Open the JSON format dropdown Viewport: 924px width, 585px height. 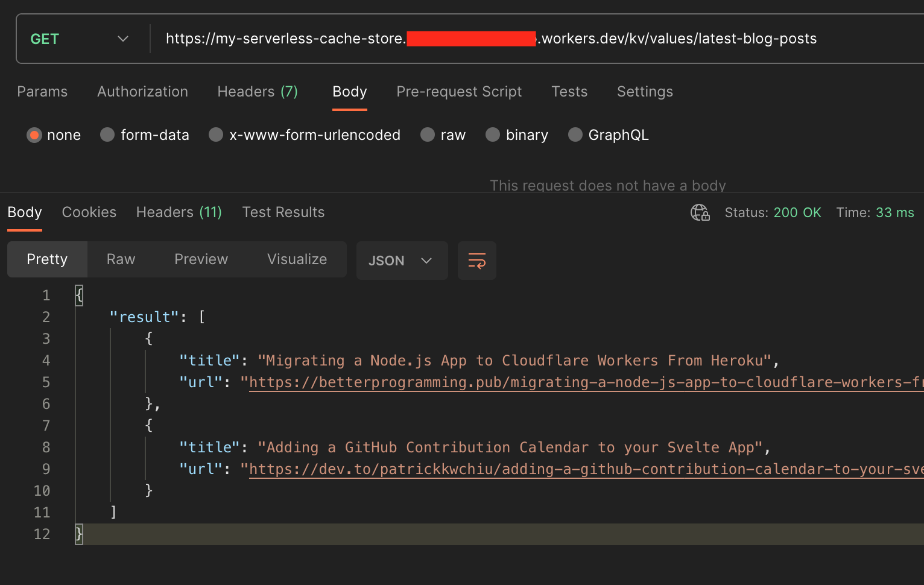coord(402,261)
